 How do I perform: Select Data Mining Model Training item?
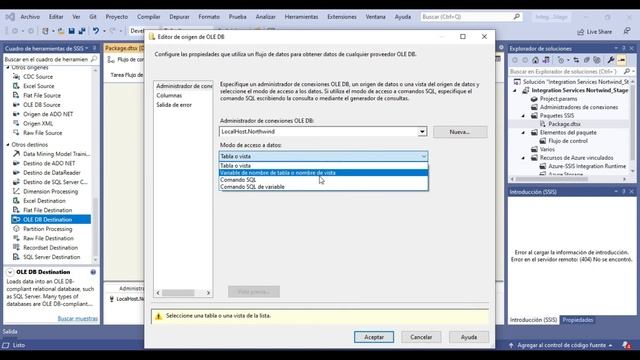pos(56,154)
